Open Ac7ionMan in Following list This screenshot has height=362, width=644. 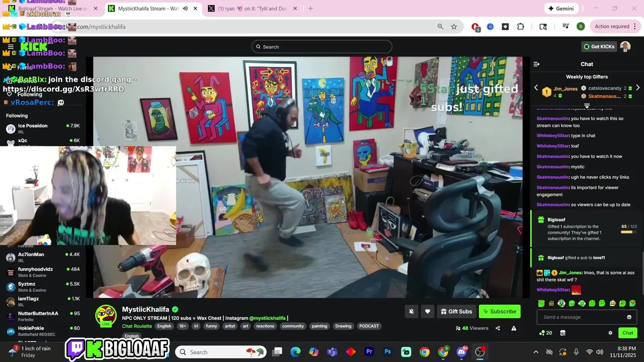point(43,257)
